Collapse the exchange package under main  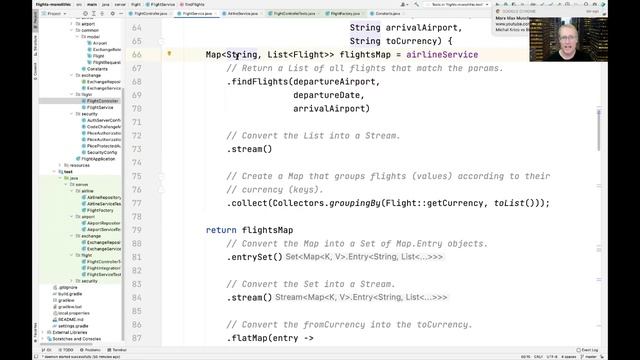pyautogui.click(x=71, y=76)
